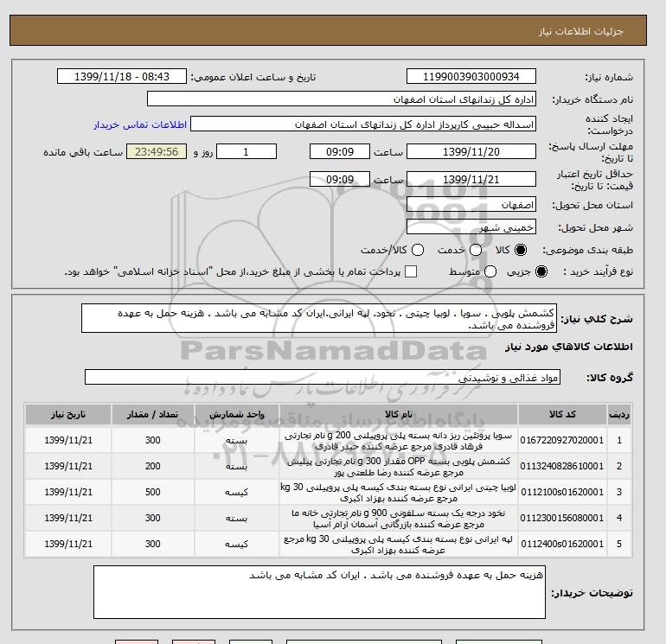Click the تاریخ نیاز column header
Viewport: 666px width, 644px height.
click(68, 414)
